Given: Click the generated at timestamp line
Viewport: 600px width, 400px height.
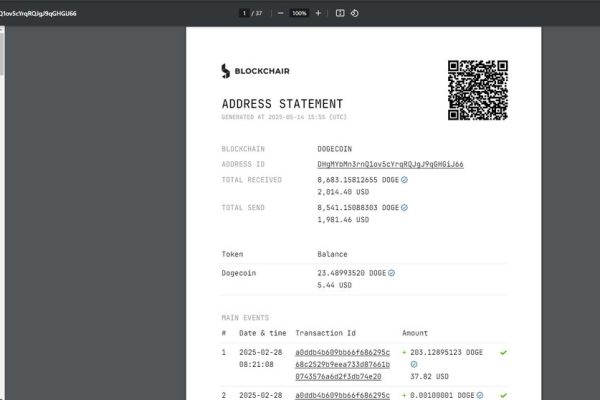Looking at the screenshot, I should coord(284,117).
